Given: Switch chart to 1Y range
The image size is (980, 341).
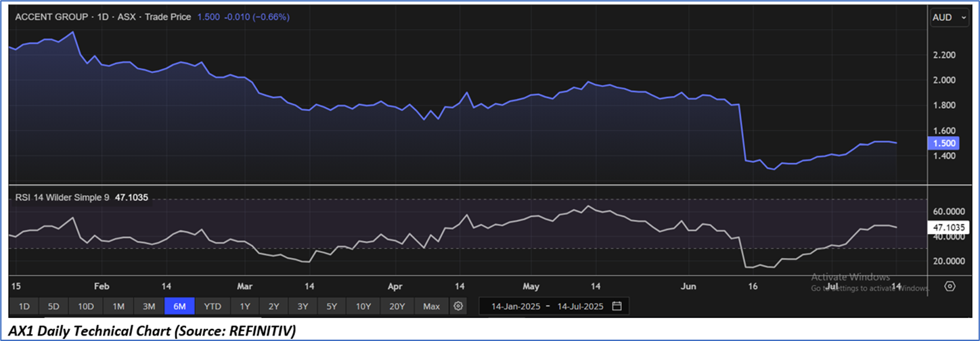Looking at the screenshot, I should click(244, 306).
